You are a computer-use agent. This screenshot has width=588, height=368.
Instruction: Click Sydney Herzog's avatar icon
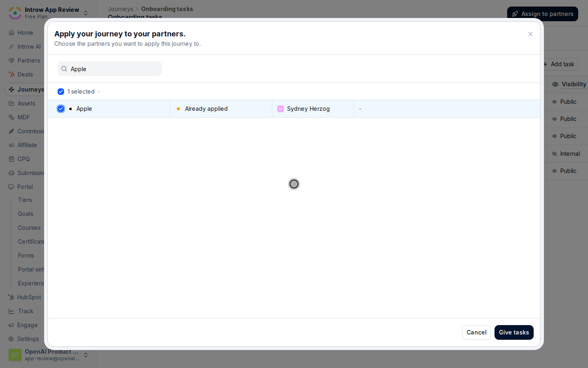(281, 109)
